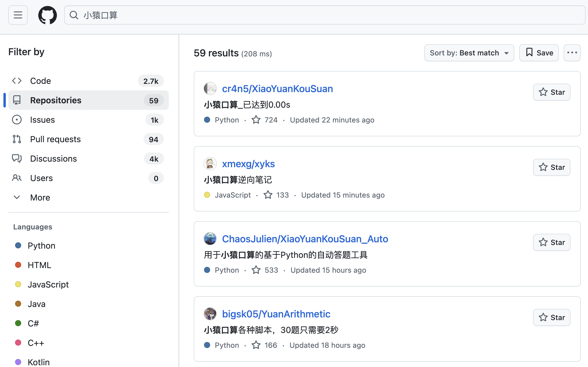Select the Issues filter
The width and height of the screenshot is (588, 367).
88,120
